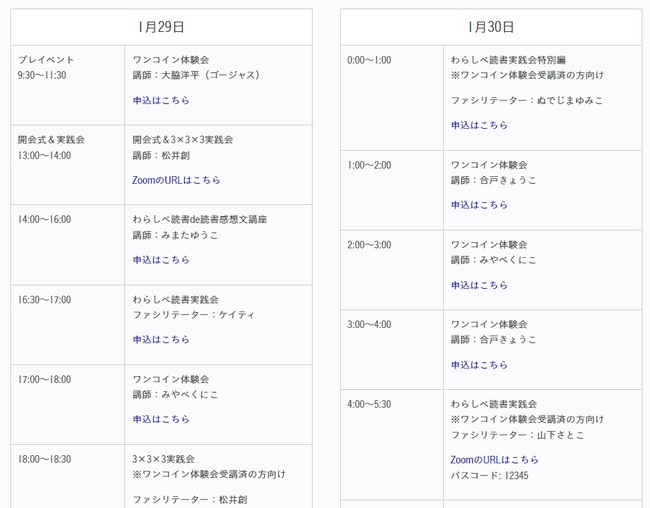Select the 18:00〜18:30 time cell

tap(45, 459)
